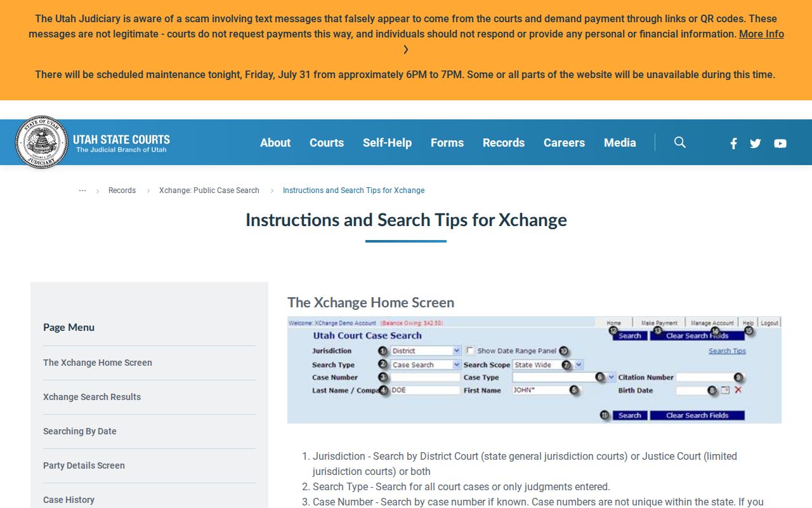Open the Self-Help menu
Viewport: 812px width, 508px height.
387,143
